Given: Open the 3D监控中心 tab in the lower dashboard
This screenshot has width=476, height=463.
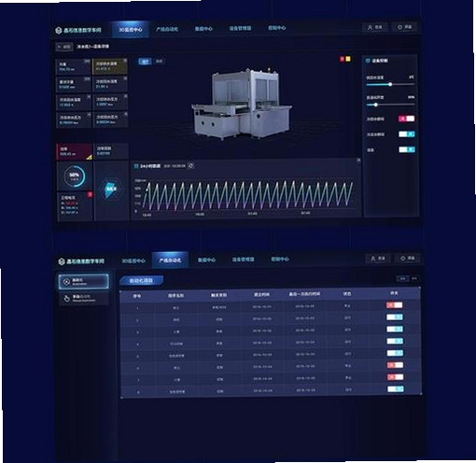Looking at the screenshot, I should pyautogui.click(x=133, y=260).
